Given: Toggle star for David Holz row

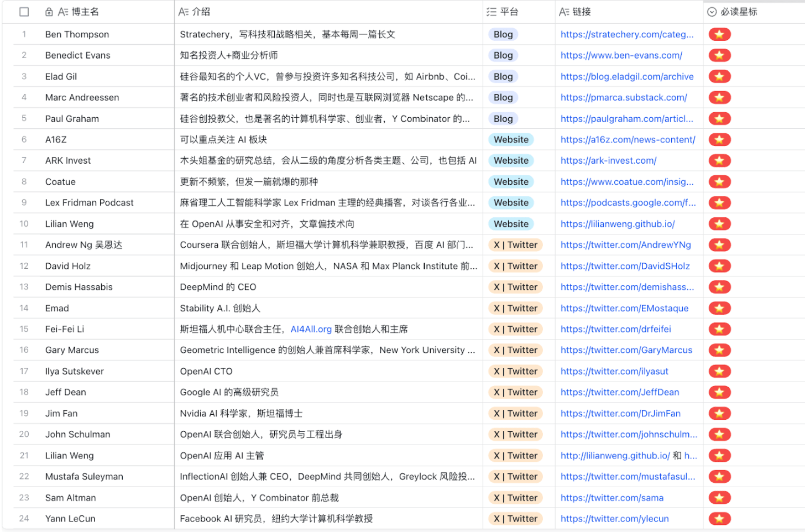Looking at the screenshot, I should [x=719, y=266].
